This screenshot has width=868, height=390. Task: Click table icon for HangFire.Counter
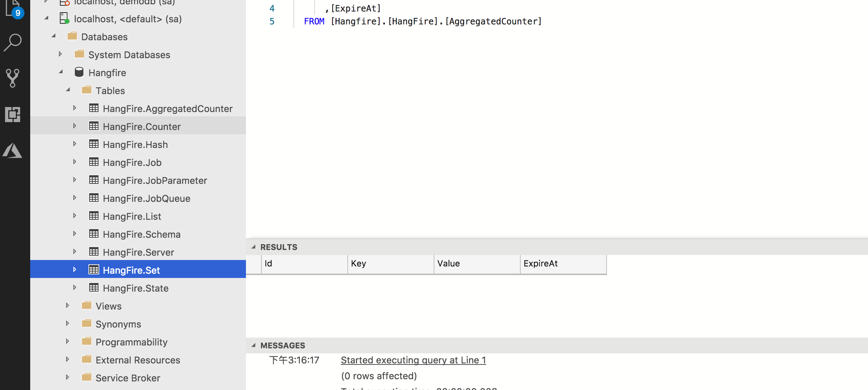(94, 126)
